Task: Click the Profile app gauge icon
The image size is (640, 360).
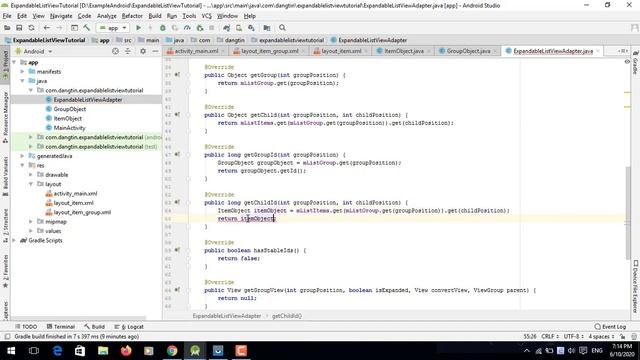Action: click(x=187, y=28)
